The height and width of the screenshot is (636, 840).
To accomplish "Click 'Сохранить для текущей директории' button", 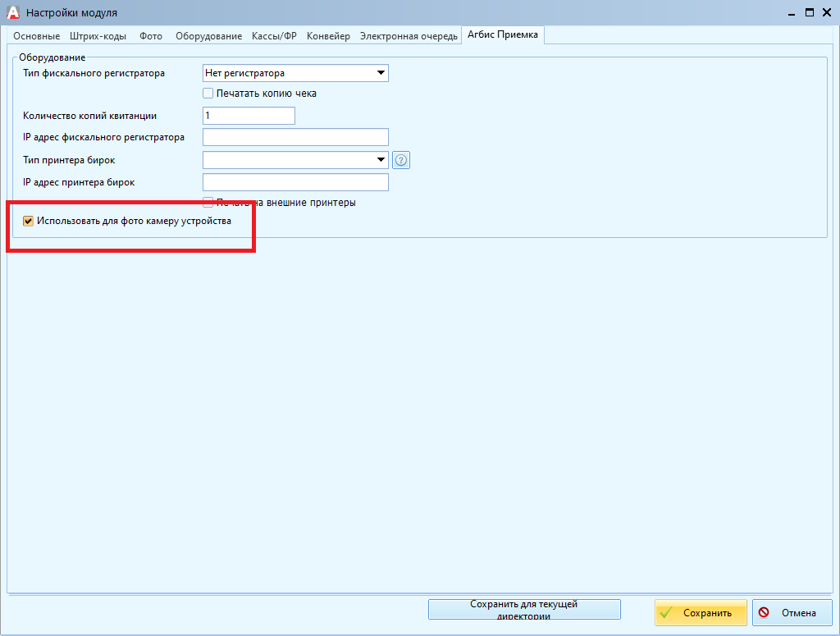I will (x=524, y=609).
